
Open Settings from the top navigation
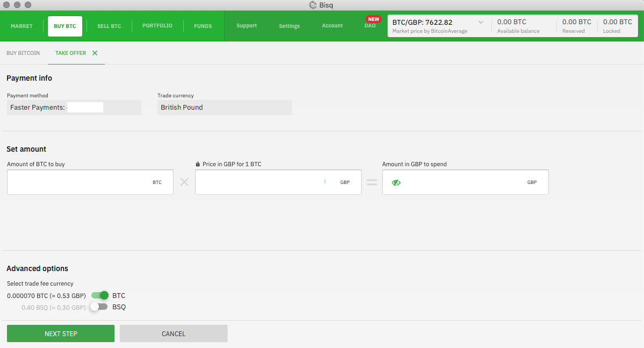tap(290, 26)
